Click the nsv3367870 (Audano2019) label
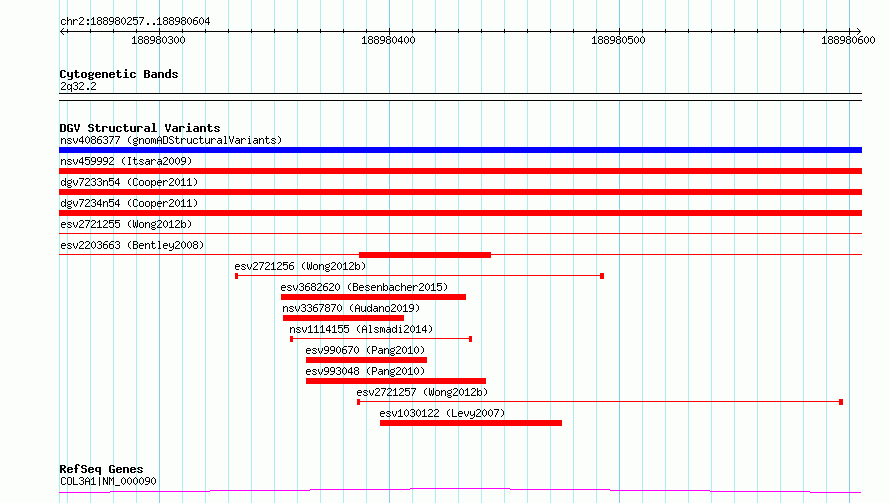The width and height of the screenshot is (890, 503). coord(351,308)
